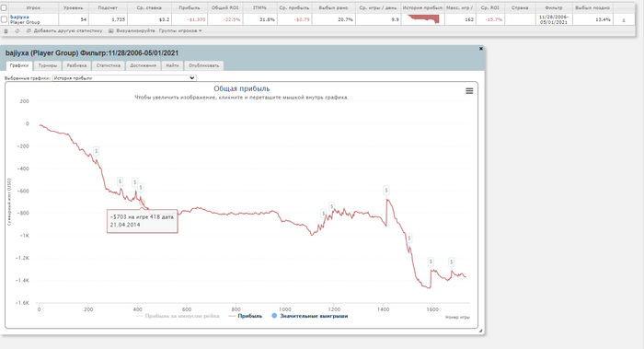
Task: Expand the Группы игроков dropdown
Action: click(180, 30)
